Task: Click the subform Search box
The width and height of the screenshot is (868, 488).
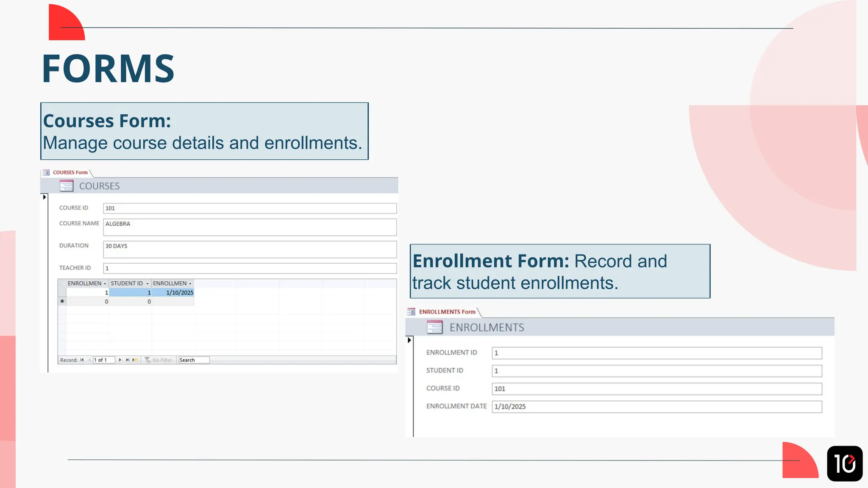Action: click(x=194, y=360)
